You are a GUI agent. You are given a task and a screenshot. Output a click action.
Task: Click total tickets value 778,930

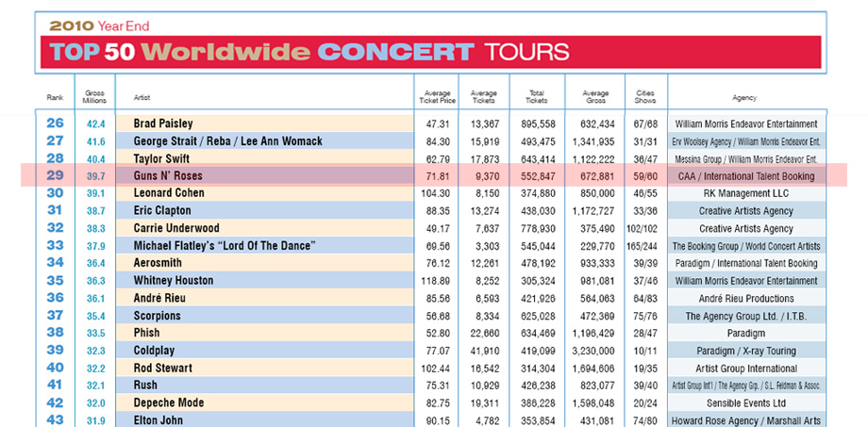[x=538, y=229]
